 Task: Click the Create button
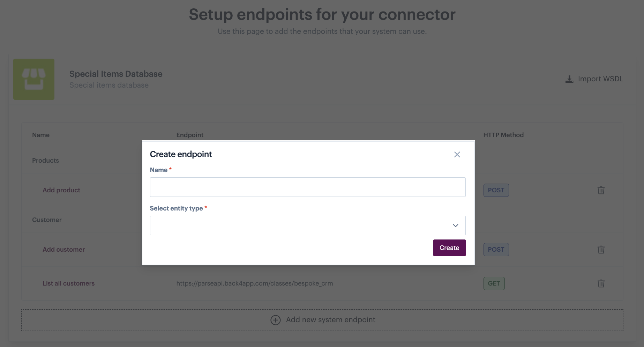point(449,248)
